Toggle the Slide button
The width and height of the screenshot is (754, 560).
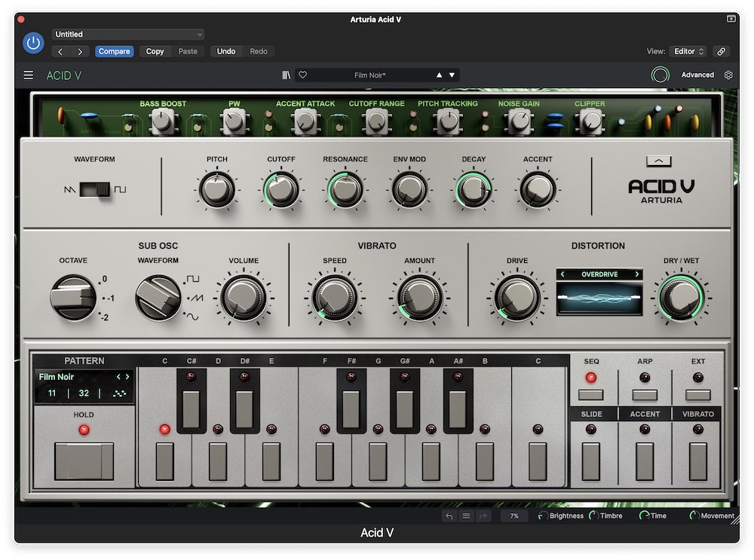591,462
